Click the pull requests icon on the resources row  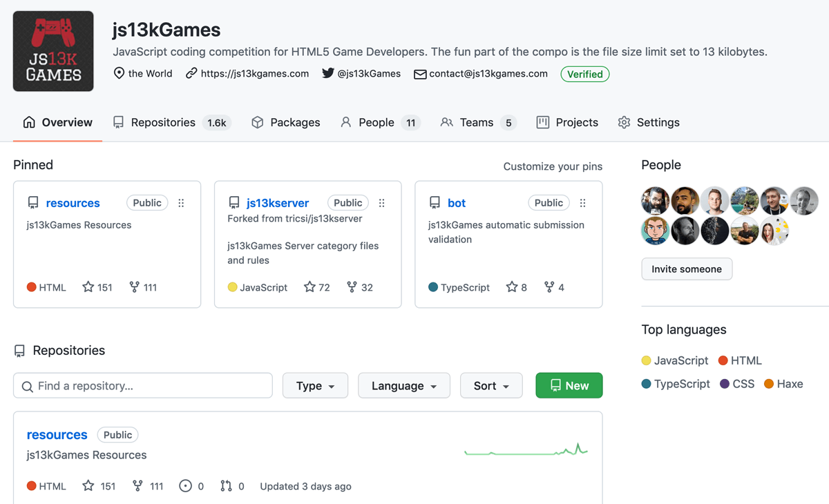click(226, 486)
